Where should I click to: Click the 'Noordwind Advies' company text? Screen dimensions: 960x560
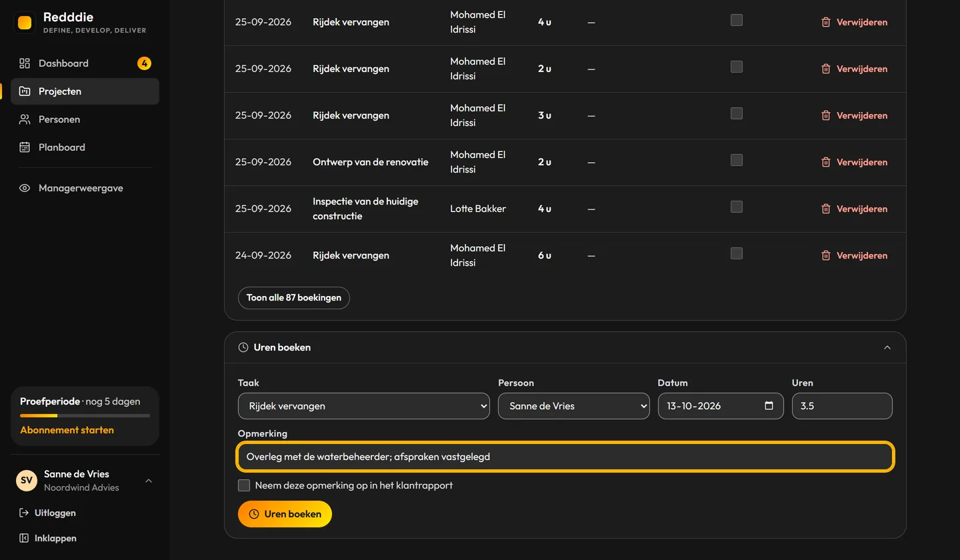pos(81,487)
